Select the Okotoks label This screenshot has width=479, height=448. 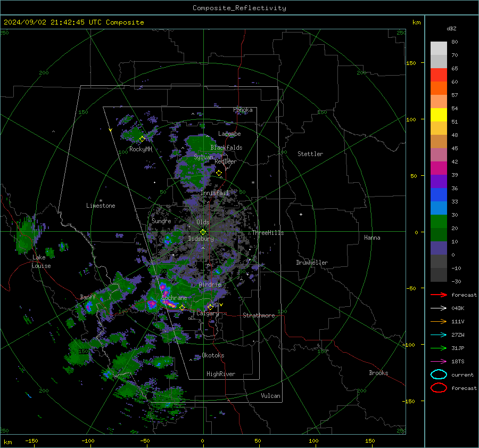[x=213, y=355]
